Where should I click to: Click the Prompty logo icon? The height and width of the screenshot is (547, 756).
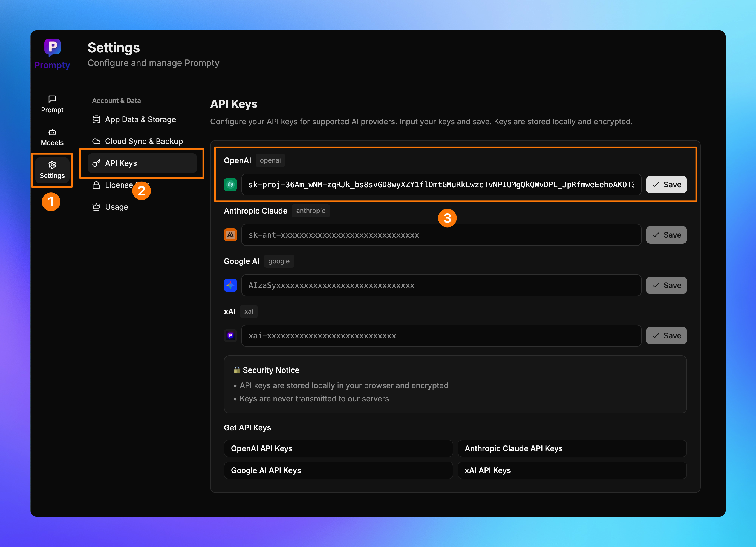click(x=52, y=47)
